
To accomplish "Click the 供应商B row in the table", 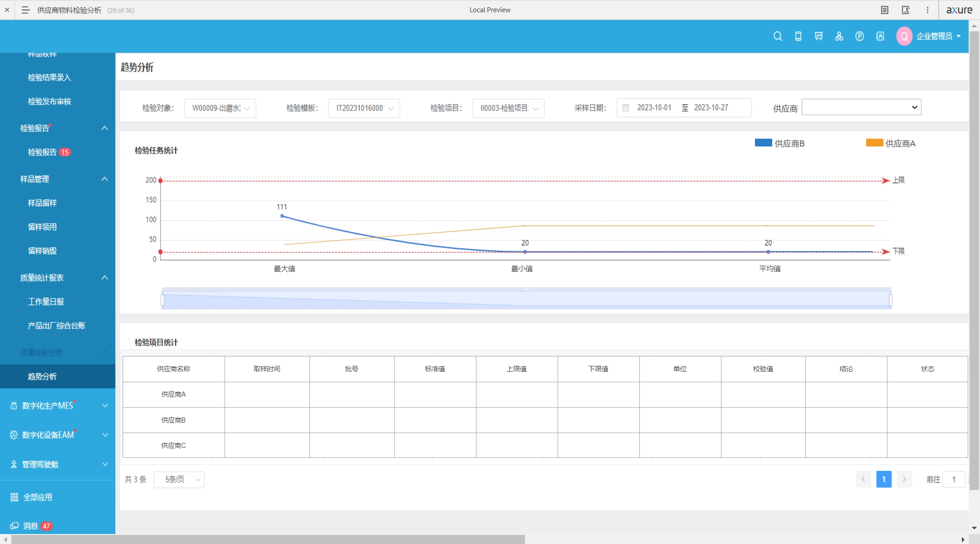I will (545, 420).
